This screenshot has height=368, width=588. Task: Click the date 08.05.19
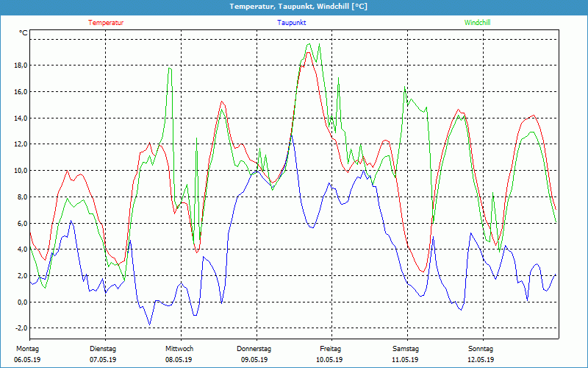tap(179, 360)
